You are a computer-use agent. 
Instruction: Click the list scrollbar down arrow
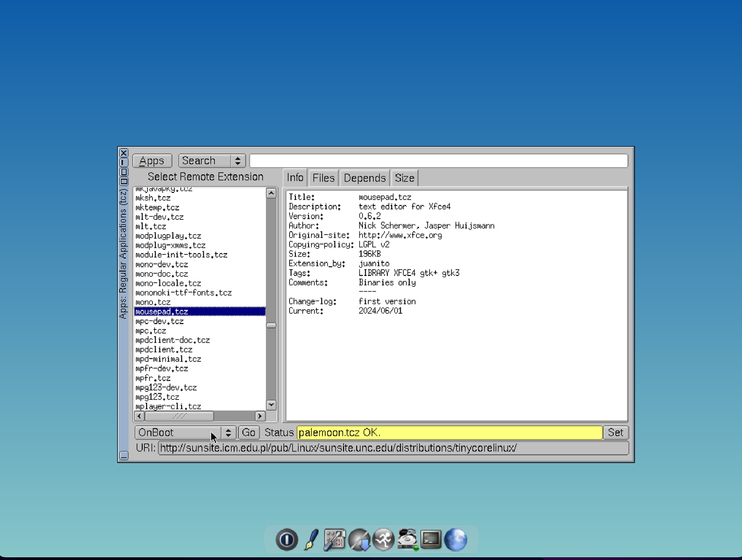tap(271, 405)
